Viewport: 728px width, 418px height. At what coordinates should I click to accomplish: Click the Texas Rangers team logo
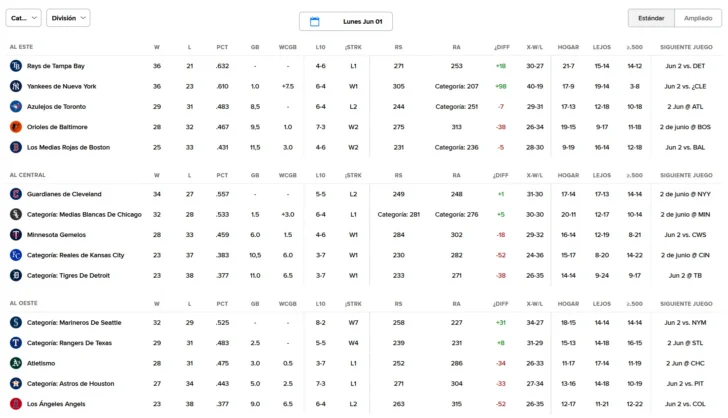16,343
